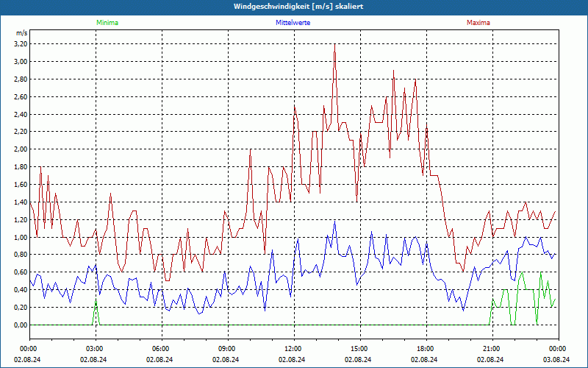
Task: Click the '03:00' time axis label
Action: [x=96, y=349]
